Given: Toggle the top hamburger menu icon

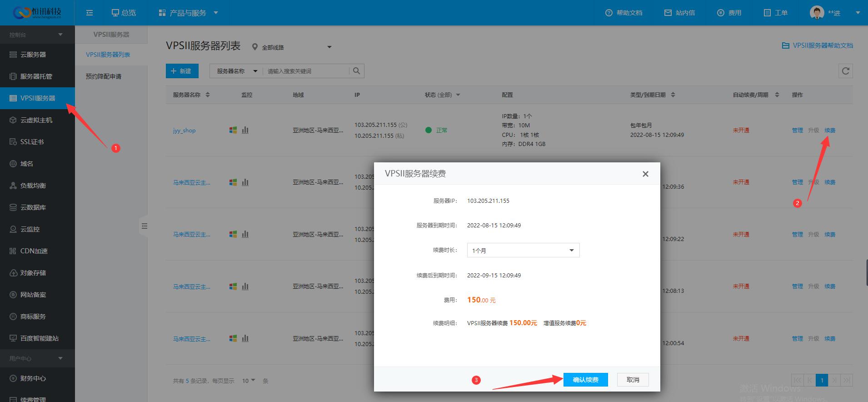Looking at the screenshot, I should [90, 13].
